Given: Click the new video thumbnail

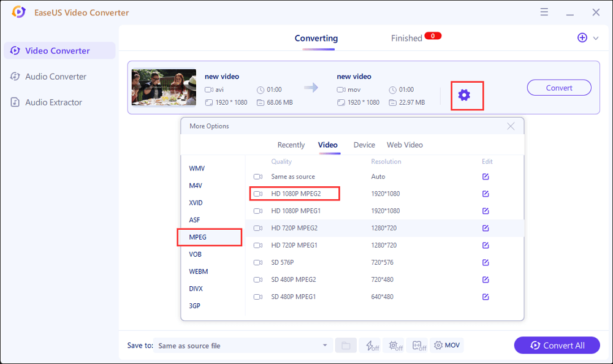Looking at the screenshot, I should (164, 88).
